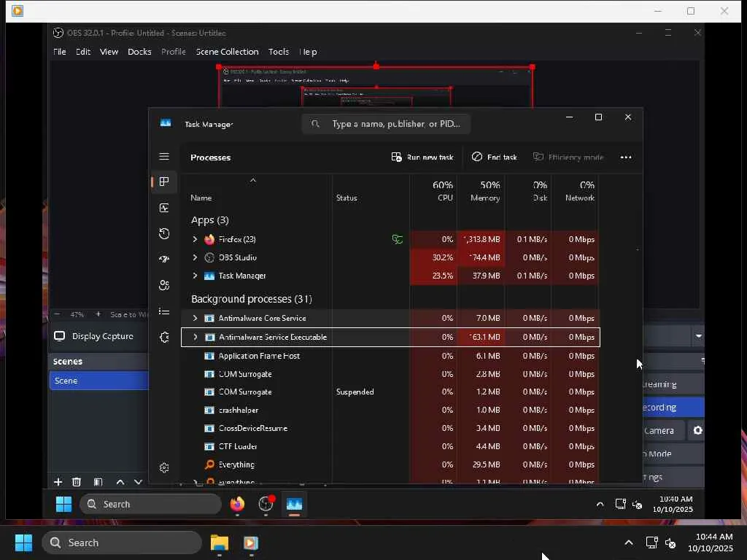Open OBS File menu
Screen dimensions: 747x560
pyautogui.click(x=60, y=52)
